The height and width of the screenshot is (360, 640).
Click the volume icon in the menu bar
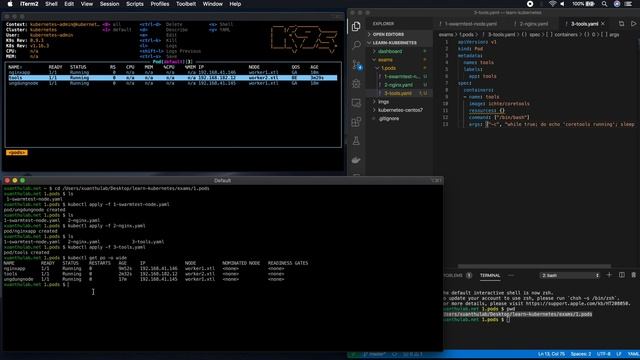click(562, 4)
